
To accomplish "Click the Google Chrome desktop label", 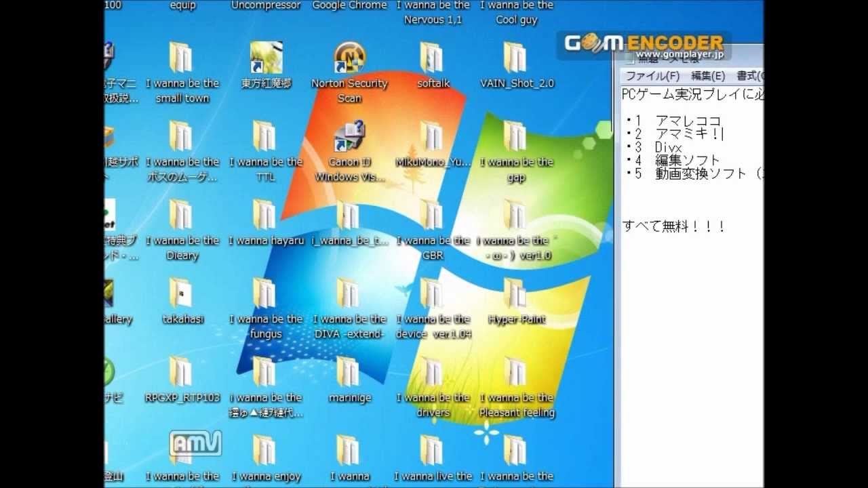I will [349, 5].
